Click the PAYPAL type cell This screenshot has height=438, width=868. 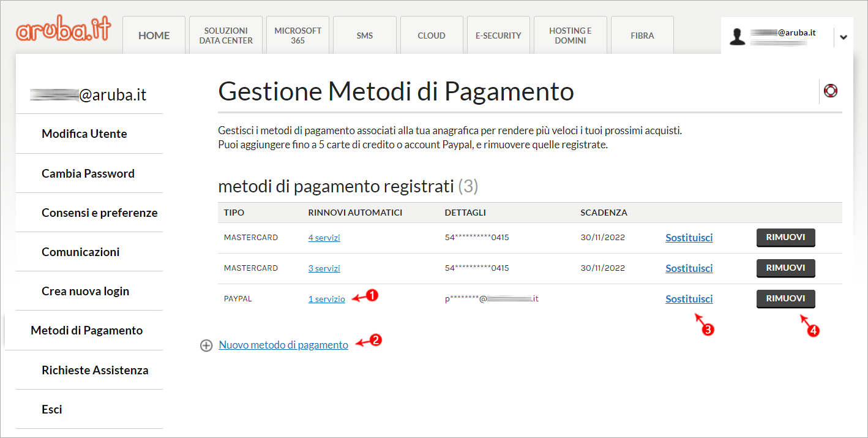pyautogui.click(x=238, y=299)
